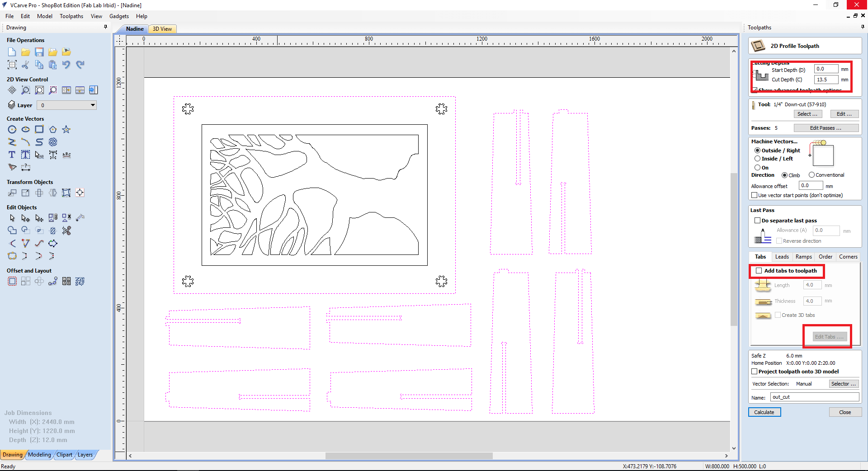Select the Trim vectors scissors tool
The width and height of the screenshot is (868, 471).
[66, 231]
